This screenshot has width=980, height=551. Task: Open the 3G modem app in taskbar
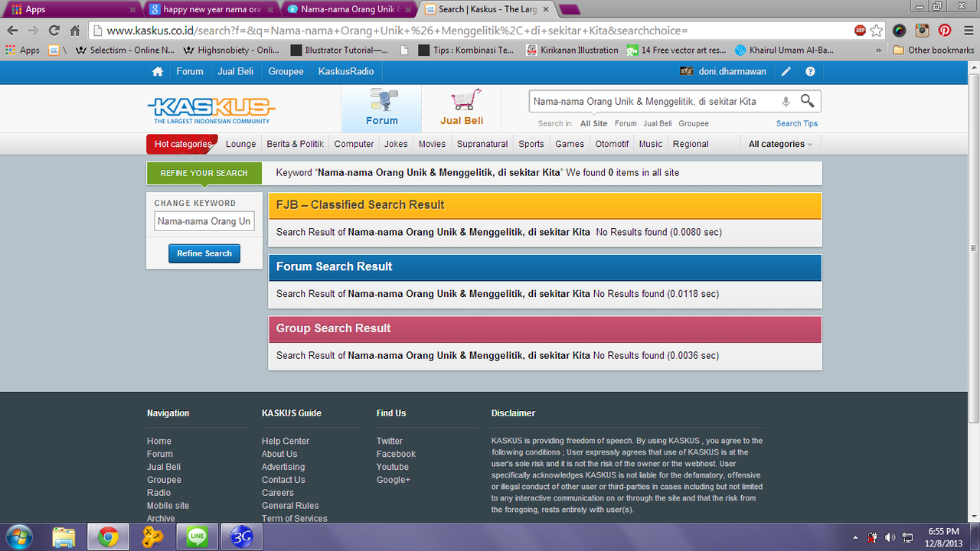click(x=241, y=536)
